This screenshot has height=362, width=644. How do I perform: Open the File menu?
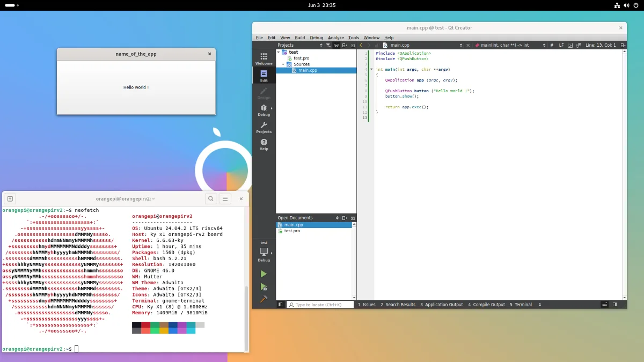tap(259, 38)
